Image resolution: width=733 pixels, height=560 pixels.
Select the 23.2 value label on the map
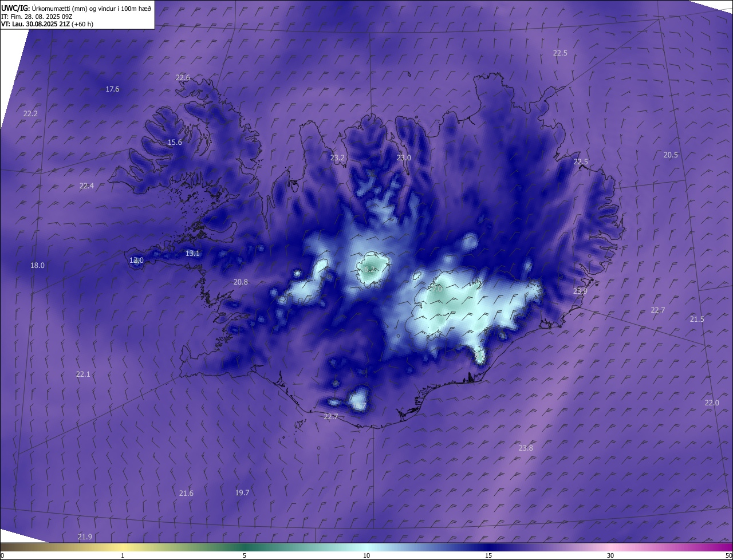tap(338, 157)
